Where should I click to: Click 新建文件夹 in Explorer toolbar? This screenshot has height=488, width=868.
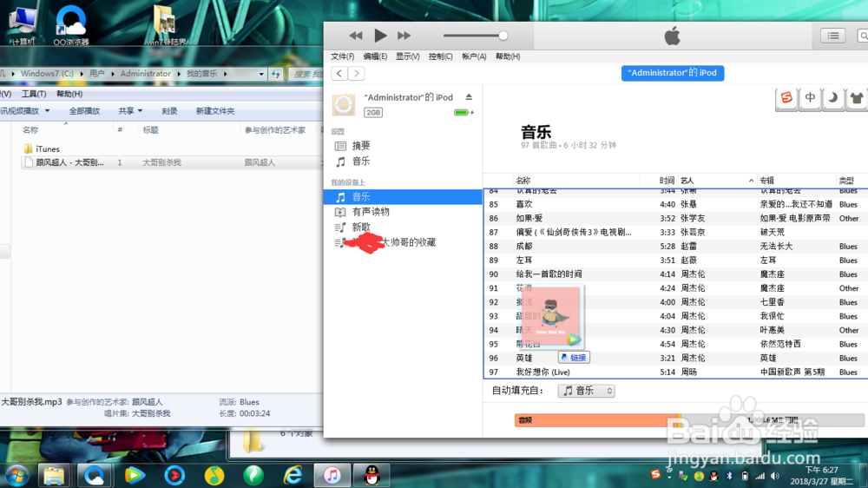click(214, 111)
